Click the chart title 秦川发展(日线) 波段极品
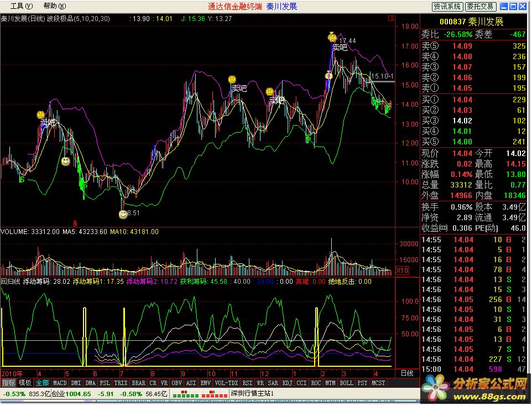532x405 pixels. (x=55, y=19)
